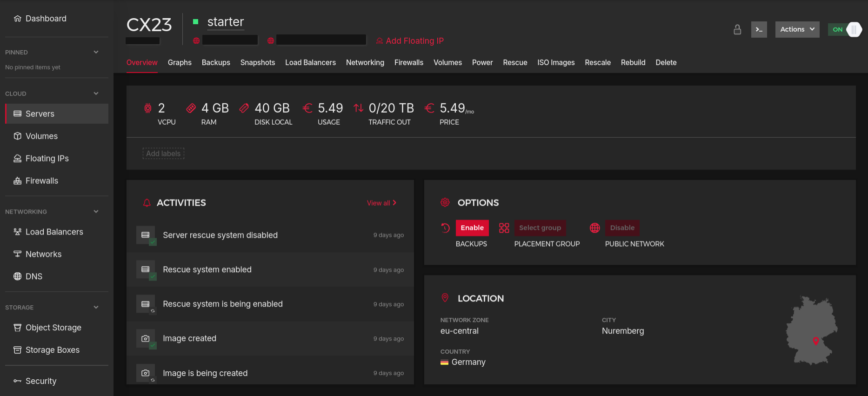Image resolution: width=868 pixels, height=396 pixels.
Task: Click the Image created camera icon
Action: pos(146,339)
